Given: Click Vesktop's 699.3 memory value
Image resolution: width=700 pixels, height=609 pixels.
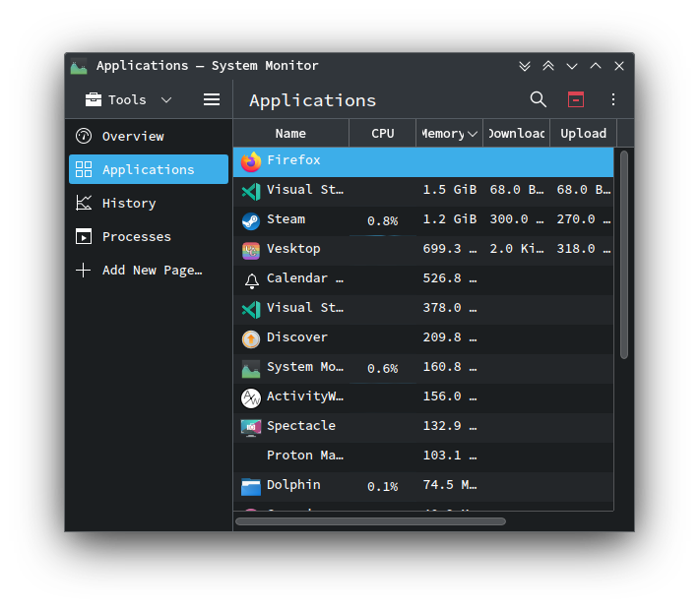Looking at the screenshot, I should pyautogui.click(x=450, y=249).
